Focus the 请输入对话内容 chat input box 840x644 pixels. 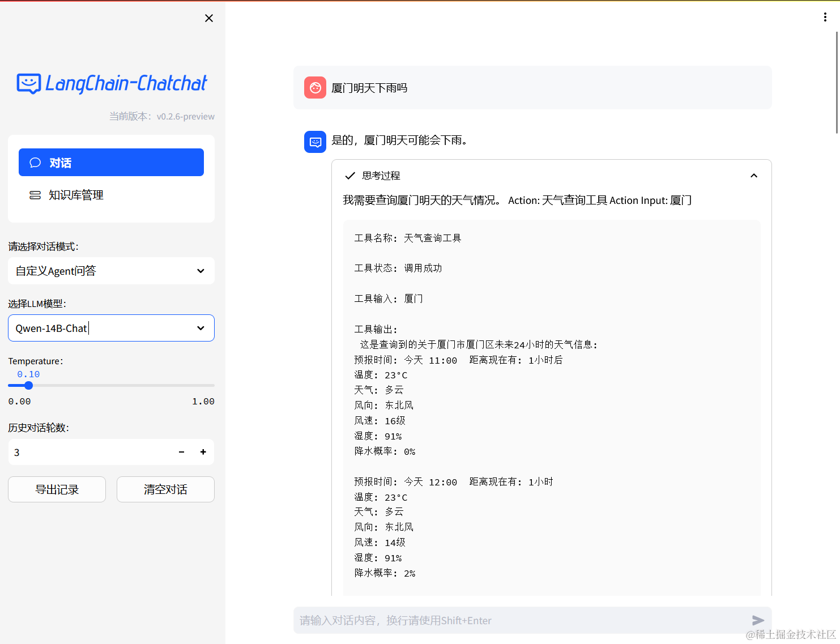coord(521,620)
